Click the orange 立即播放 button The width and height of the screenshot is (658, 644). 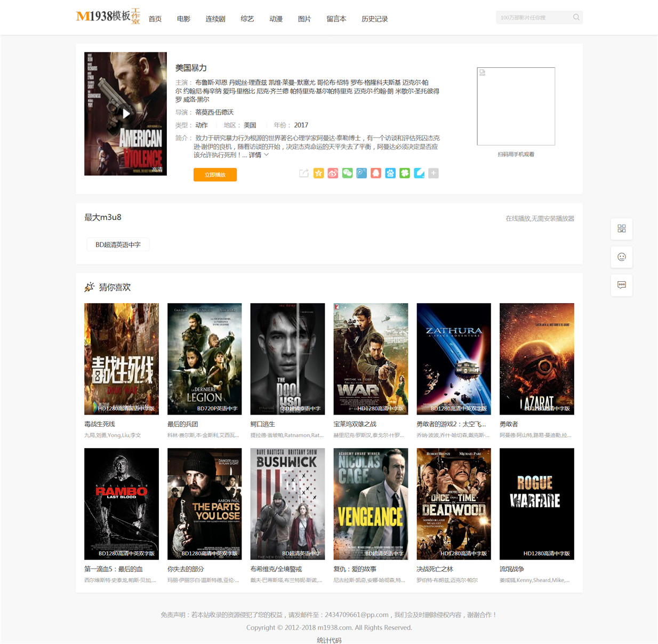pyautogui.click(x=215, y=174)
